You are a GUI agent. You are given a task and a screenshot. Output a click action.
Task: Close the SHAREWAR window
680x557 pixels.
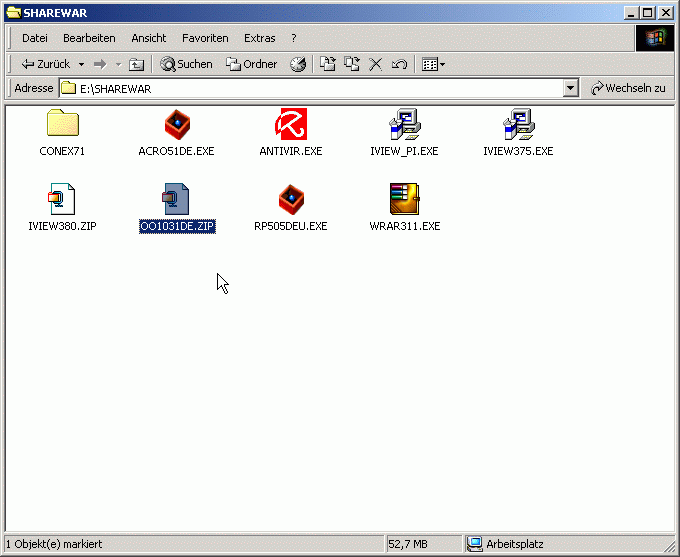[x=666, y=13]
